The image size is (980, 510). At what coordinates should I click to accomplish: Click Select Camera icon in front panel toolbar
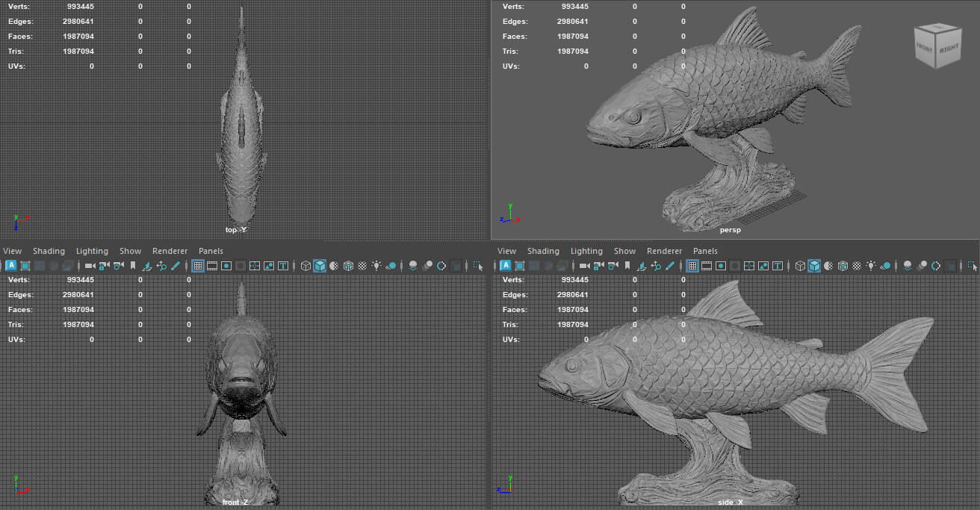point(90,265)
